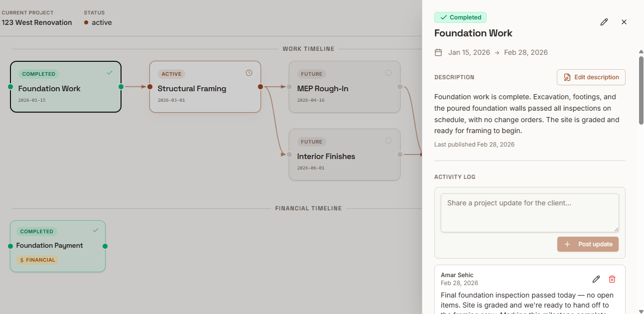The height and width of the screenshot is (314, 644).
Task: Click the right connector dot of Structural Framing
Action: pyautogui.click(x=260, y=87)
